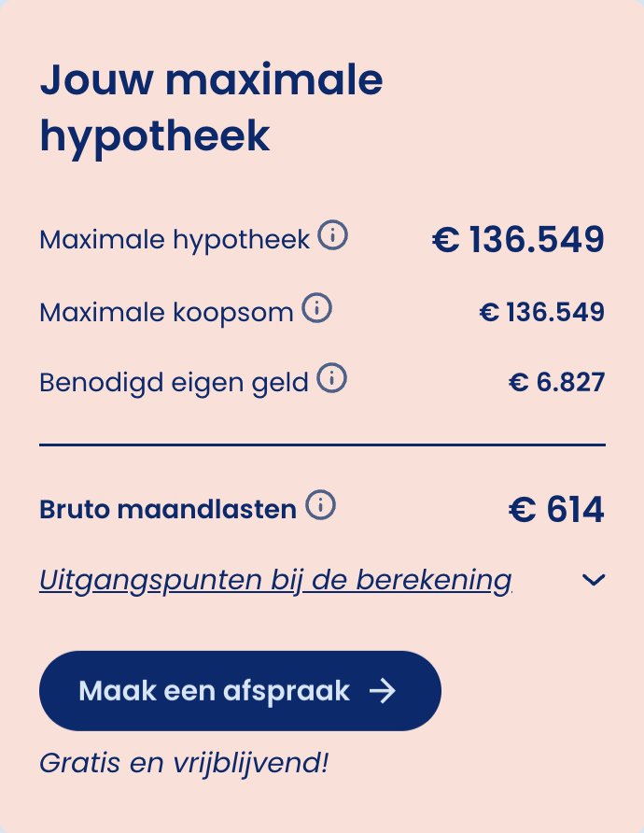Viewport: 644px width, 833px height.
Task: Open the Maximale koopsom info tooltip icon
Action: click(x=316, y=308)
